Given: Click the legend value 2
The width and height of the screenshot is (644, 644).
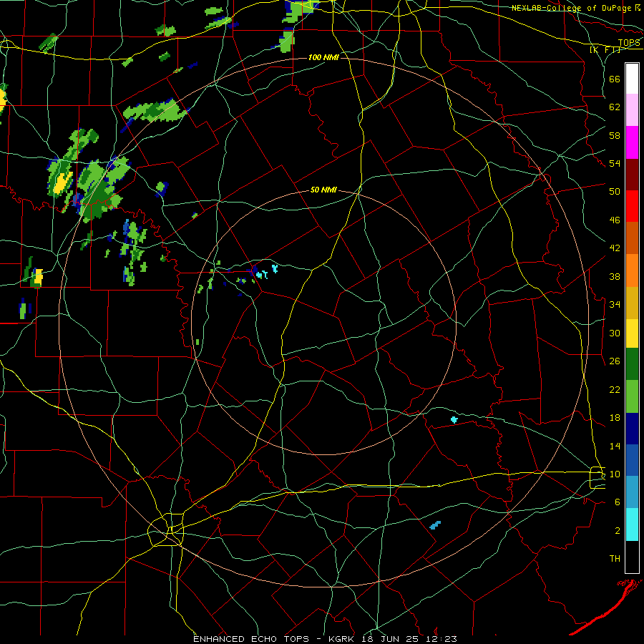Looking at the screenshot, I should (618, 531).
